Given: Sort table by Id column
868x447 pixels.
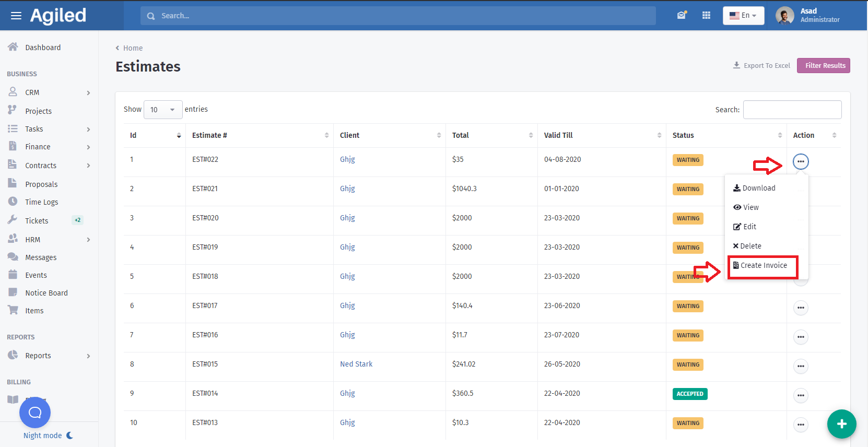Looking at the screenshot, I should click(x=155, y=135).
